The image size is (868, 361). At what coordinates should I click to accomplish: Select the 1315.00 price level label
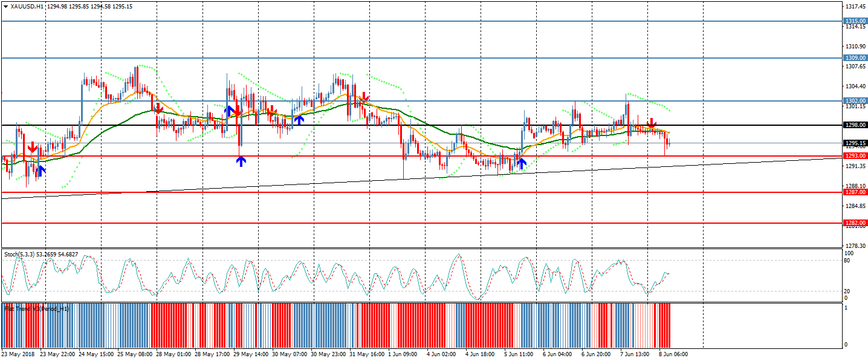(x=855, y=21)
